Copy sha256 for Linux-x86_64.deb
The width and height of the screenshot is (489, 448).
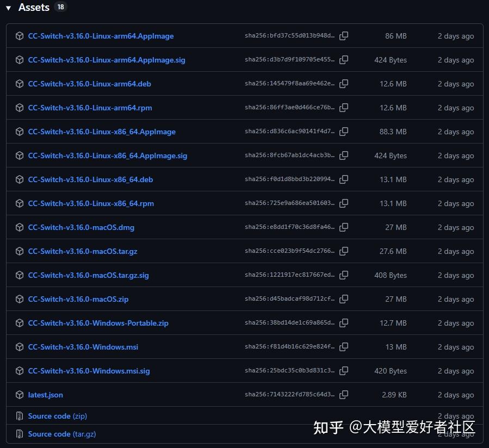[x=344, y=179]
